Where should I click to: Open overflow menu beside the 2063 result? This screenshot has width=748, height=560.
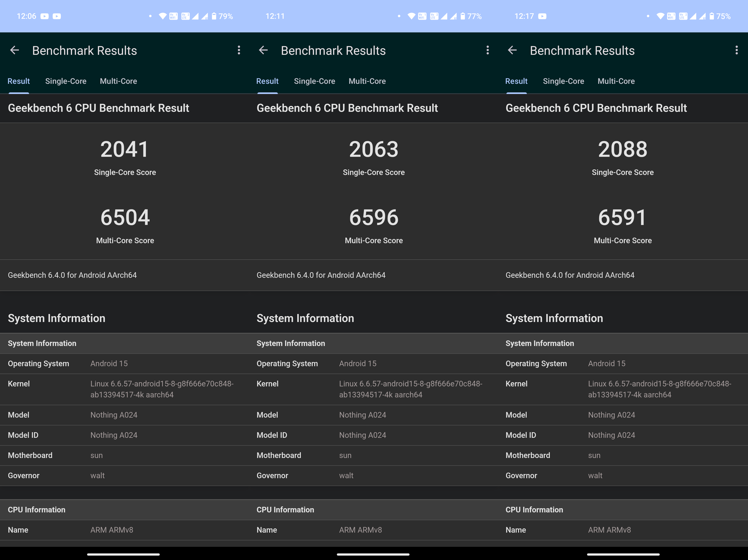(487, 50)
